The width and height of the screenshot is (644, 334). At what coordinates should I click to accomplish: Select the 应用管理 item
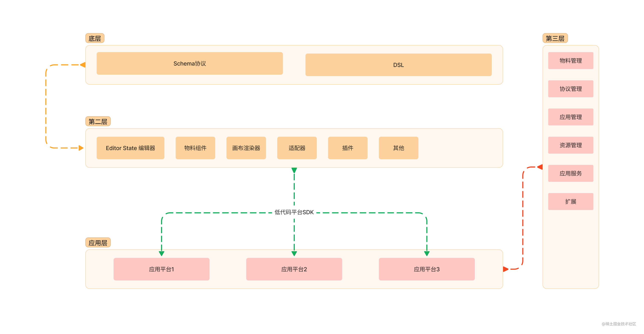tap(571, 117)
